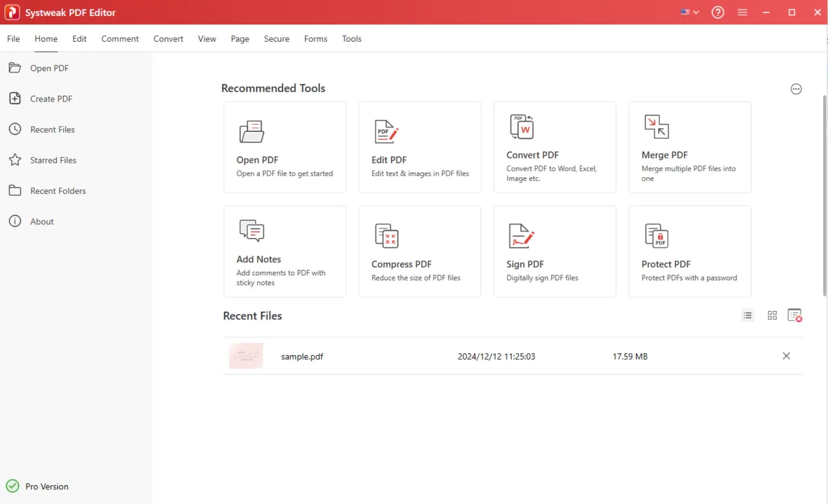
Task: Open the File menu
Action: pos(13,39)
